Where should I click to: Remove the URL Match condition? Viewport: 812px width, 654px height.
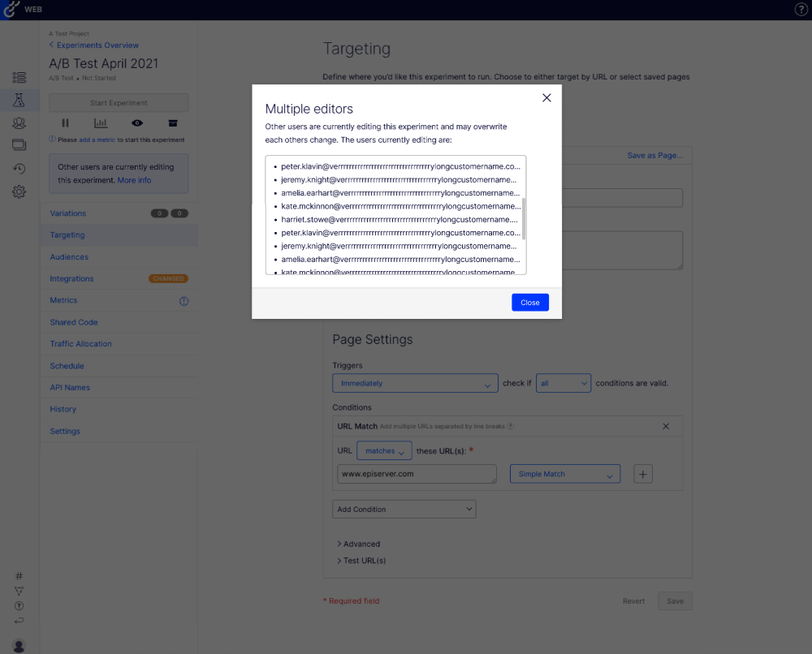(x=666, y=426)
